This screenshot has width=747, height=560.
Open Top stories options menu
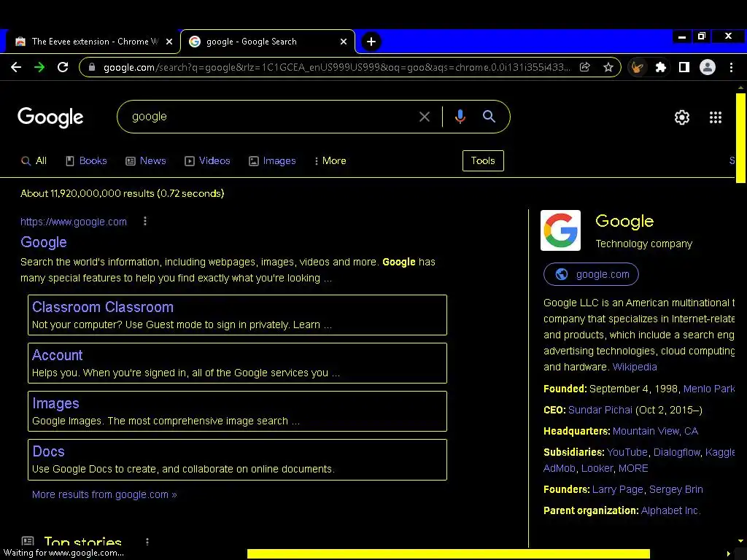point(147,542)
